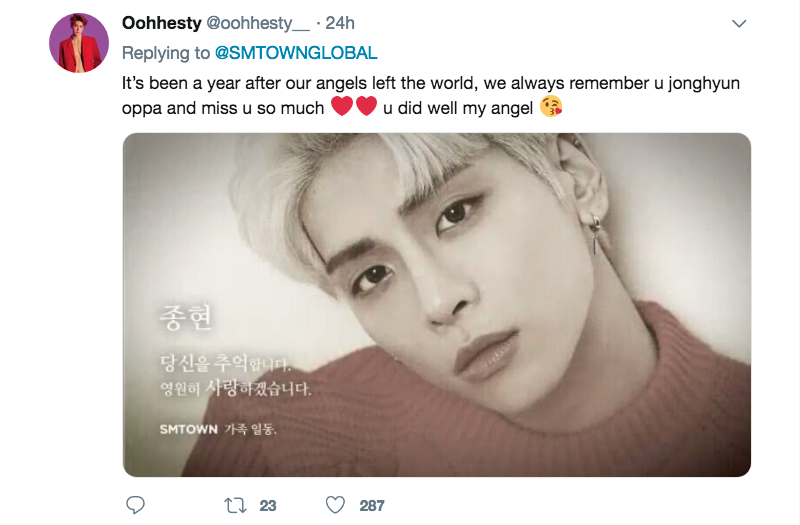
Task: Open the tweet options chevron menu
Action: [739, 23]
